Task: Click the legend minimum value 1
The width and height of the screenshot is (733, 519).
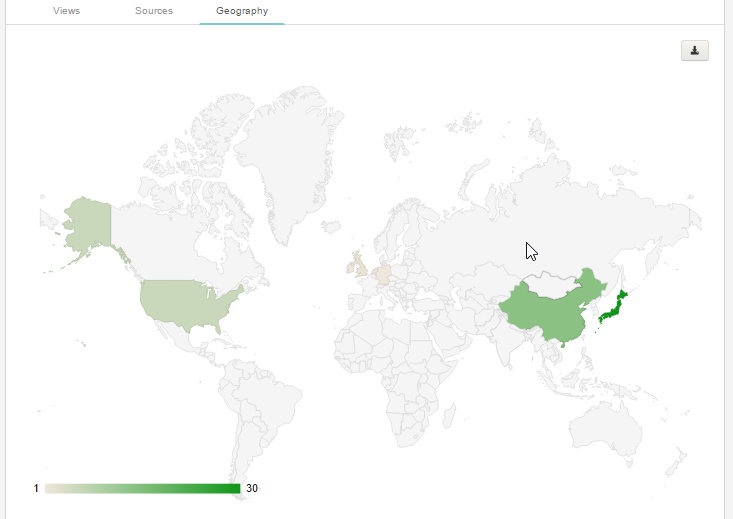Action: tap(36, 489)
